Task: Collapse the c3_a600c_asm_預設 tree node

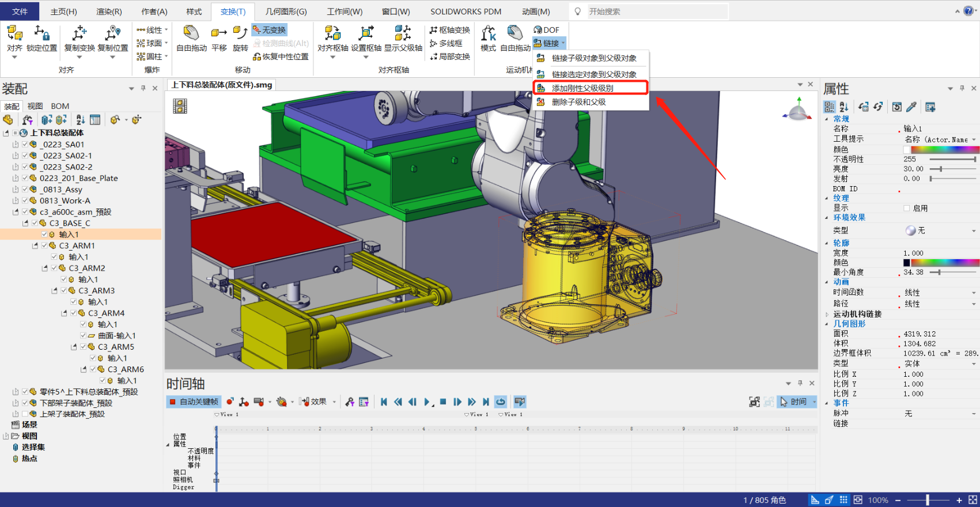Action: click(16, 212)
